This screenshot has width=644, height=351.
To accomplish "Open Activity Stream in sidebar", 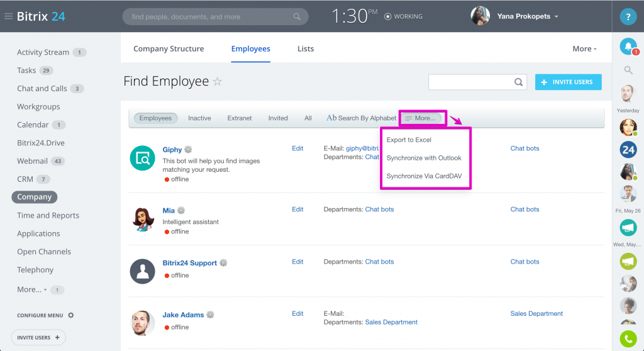I will (43, 52).
